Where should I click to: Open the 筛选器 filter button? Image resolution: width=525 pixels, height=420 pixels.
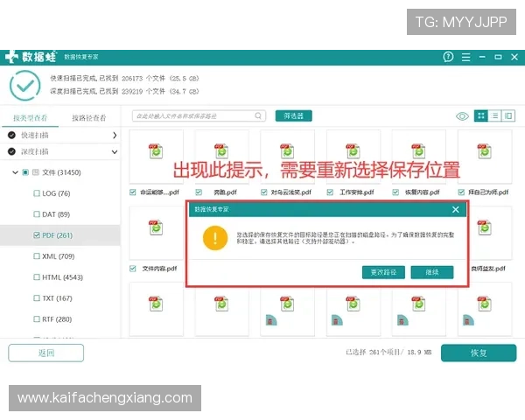pyautogui.click(x=294, y=115)
